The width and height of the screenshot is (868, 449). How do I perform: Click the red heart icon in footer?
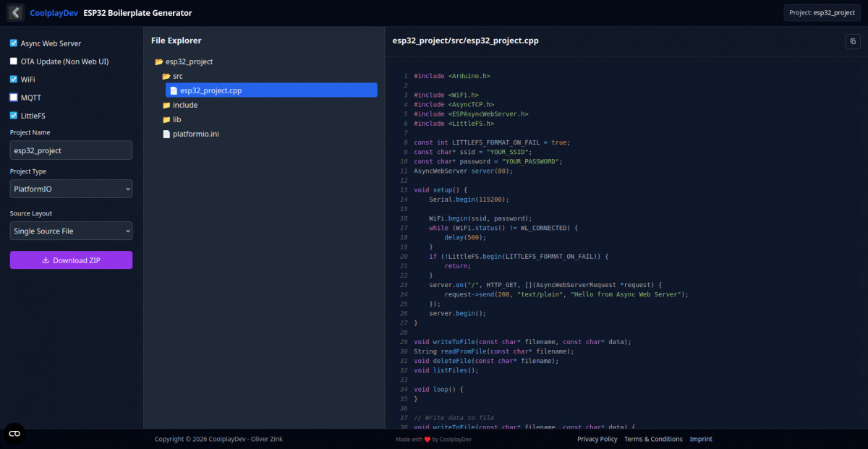coord(427,440)
